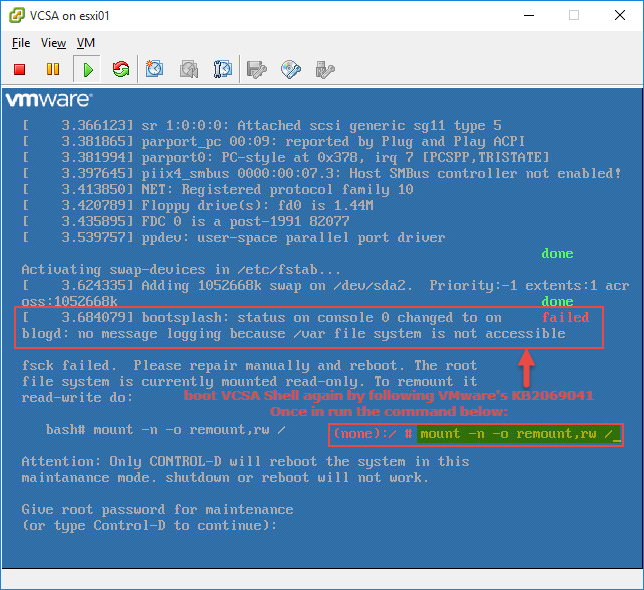
Task: Click "Give root password for maintenance" text
Action: click(x=157, y=510)
